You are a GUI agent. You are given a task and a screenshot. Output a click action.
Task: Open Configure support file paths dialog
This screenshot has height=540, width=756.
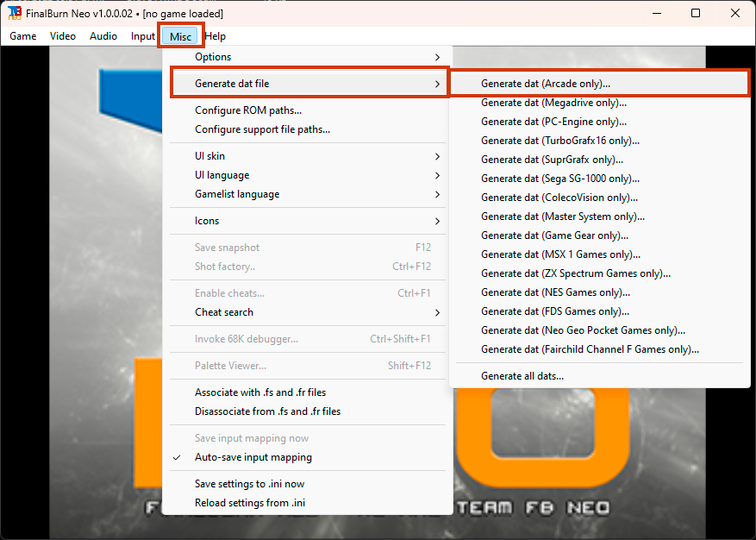(308, 129)
